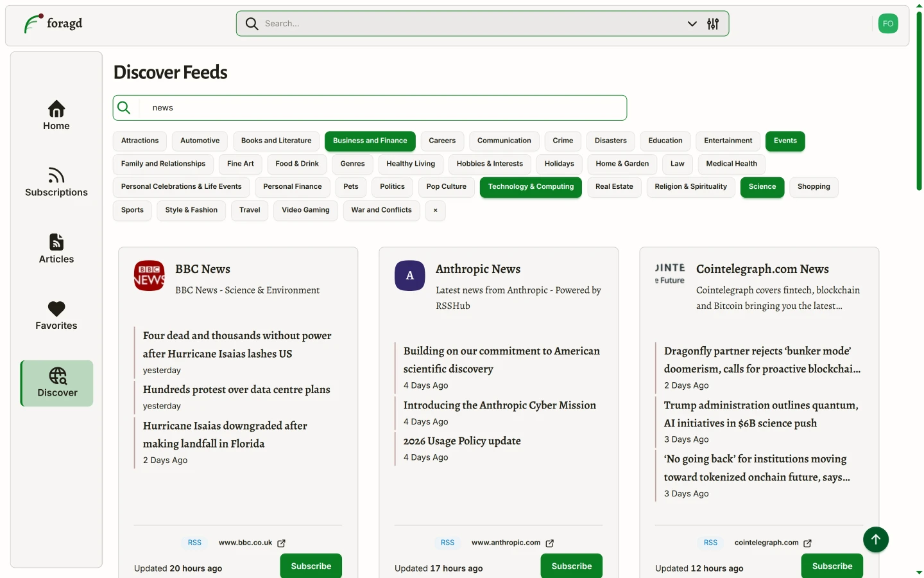Open cointelegraph.com external link icon
This screenshot has width=924, height=578.
point(807,543)
